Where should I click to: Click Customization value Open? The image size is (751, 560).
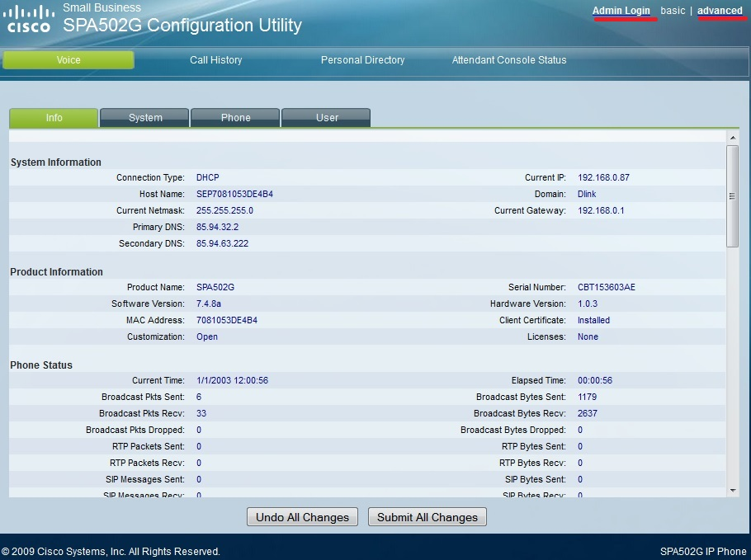point(207,337)
